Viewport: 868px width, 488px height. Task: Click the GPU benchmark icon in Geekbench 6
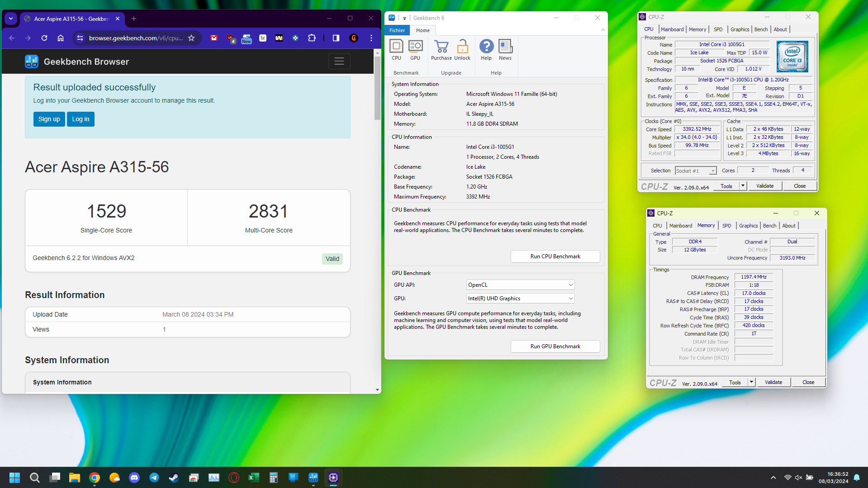click(415, 50)
